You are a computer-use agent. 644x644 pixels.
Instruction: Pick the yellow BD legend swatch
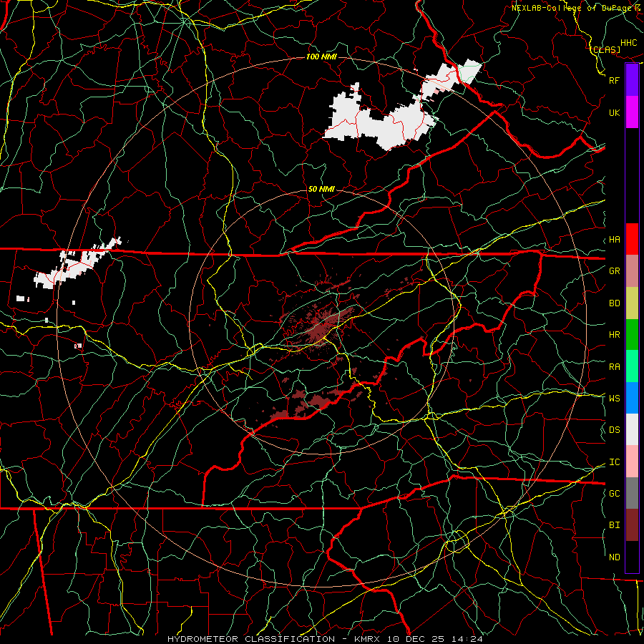point(632,303)
